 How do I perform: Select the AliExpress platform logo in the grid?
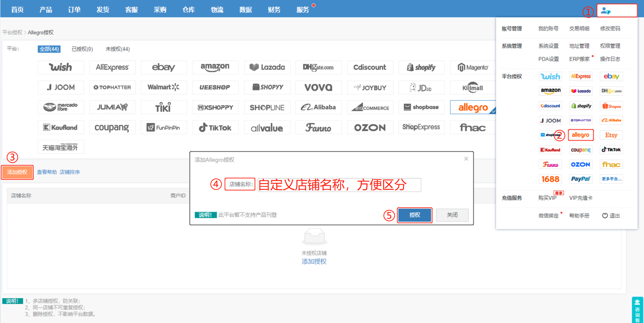point(112,67)
